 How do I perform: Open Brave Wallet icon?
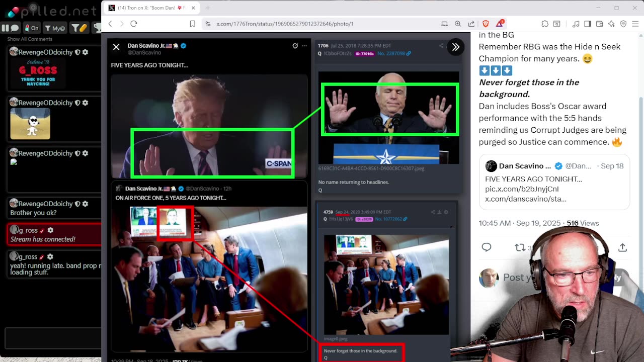(600, 24)
